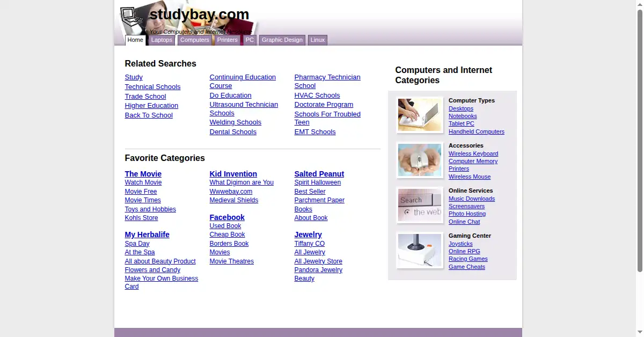Image resolution: width=644 pixels, height=337 pixels.
Task: Open the Salted Peanut category heading
Action: 319,174
